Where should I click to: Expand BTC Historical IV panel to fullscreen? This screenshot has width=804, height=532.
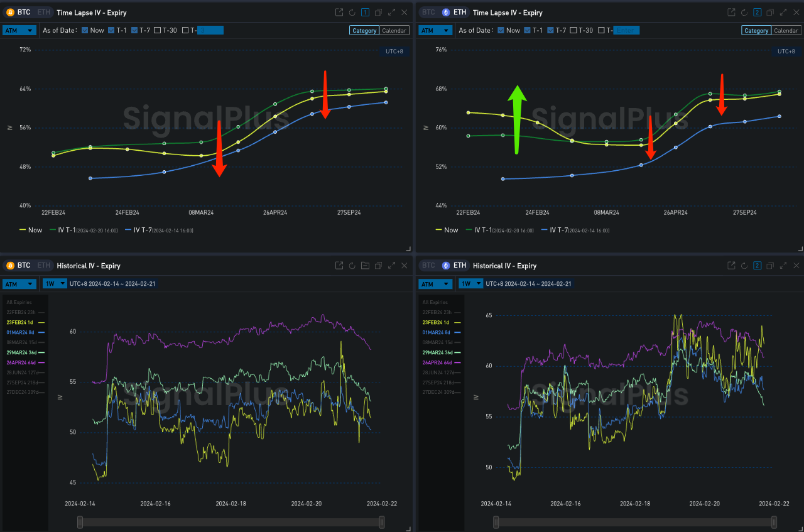[x=392, y=266]
